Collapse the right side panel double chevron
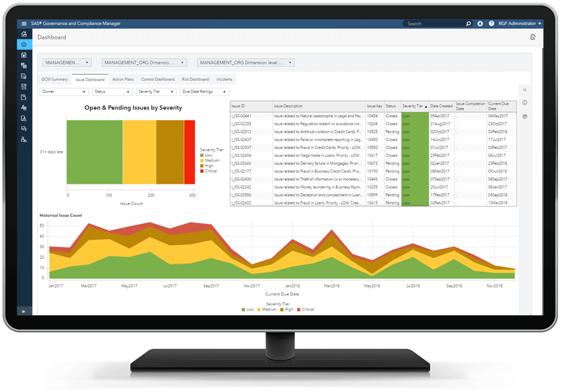 pyautogui.click(x=525, y=90)
